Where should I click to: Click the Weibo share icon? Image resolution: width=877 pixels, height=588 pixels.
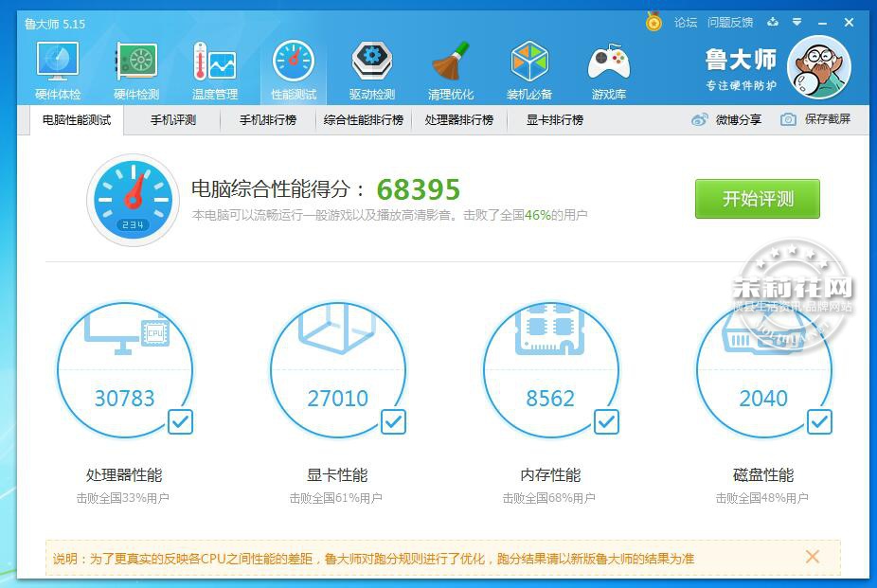[x=699, y=119]
